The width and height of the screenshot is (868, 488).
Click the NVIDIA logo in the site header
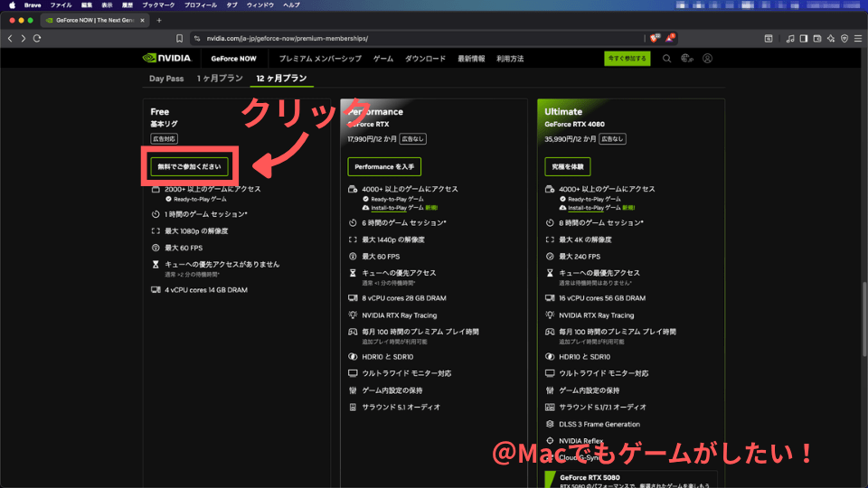click(167, 59)
